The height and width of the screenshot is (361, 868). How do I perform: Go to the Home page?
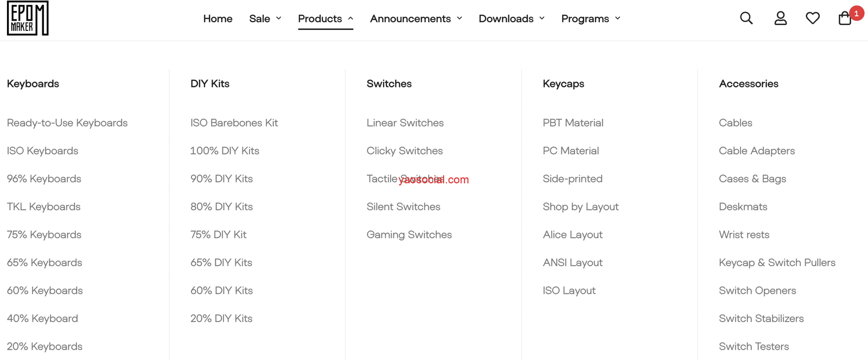pos(218,18)
